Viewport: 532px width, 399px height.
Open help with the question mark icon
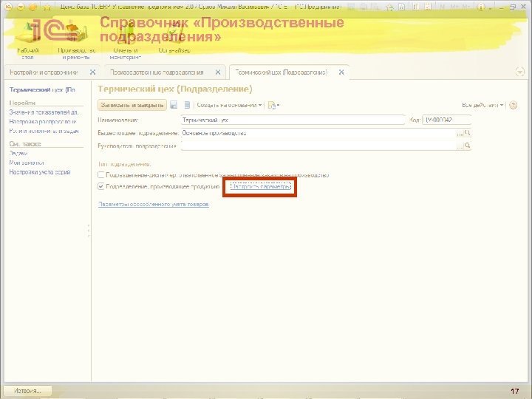tap(514, 105)
